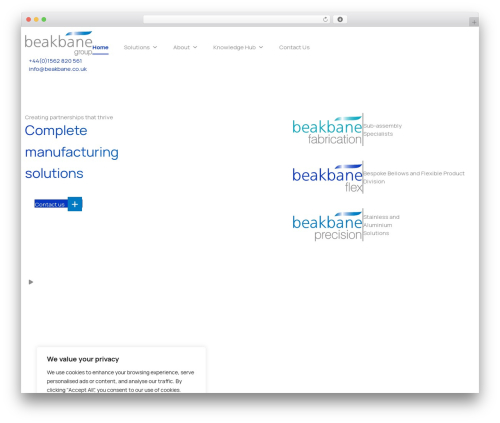Click the browser reload icon
500x423 pixels.
click(x=325, y=19)
